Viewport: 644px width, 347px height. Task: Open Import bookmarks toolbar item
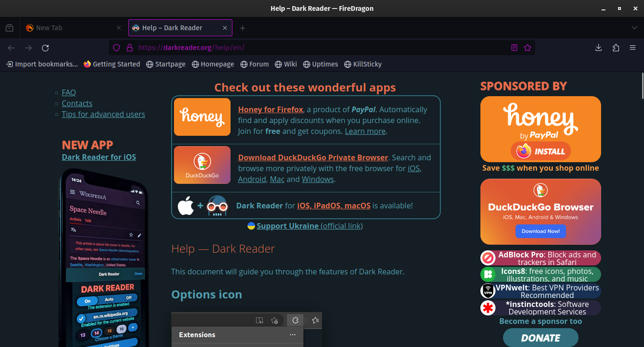click(41, 64)
